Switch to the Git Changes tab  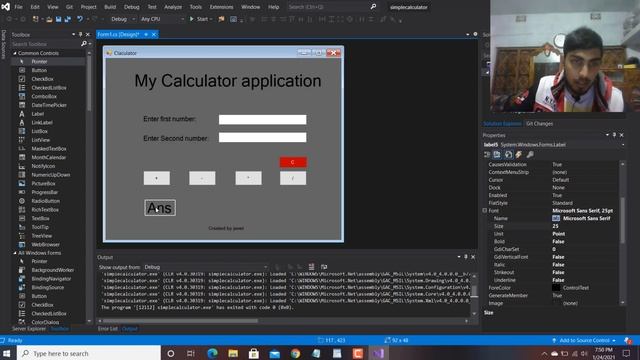click(539, 124)
